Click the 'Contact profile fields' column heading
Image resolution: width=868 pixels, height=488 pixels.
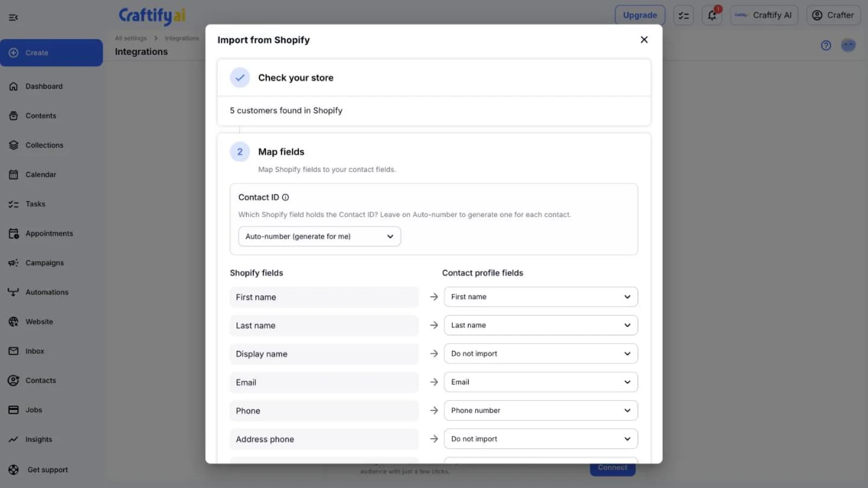tap(482, 273)
